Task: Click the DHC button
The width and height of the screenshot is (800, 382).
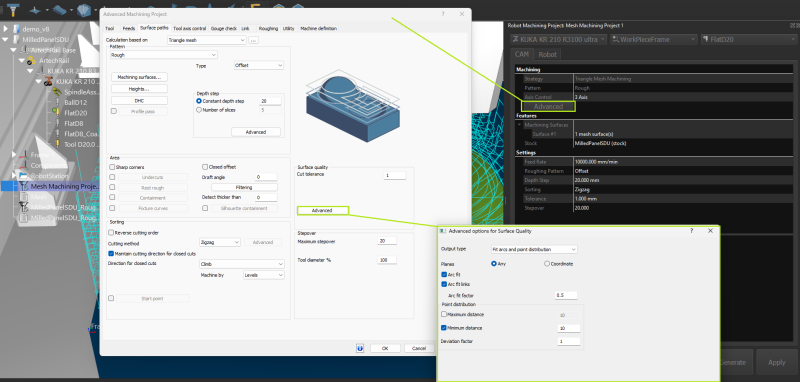Action: pyautogui.click(x=139, y=100)
